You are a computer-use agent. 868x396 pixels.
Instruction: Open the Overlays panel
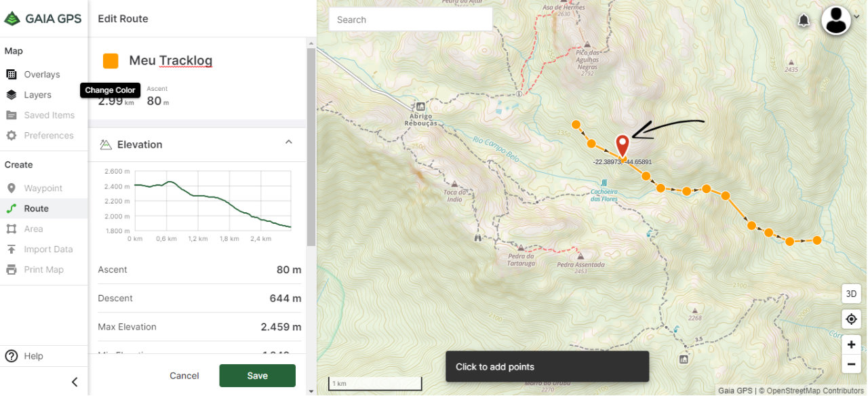pos(43,75)
